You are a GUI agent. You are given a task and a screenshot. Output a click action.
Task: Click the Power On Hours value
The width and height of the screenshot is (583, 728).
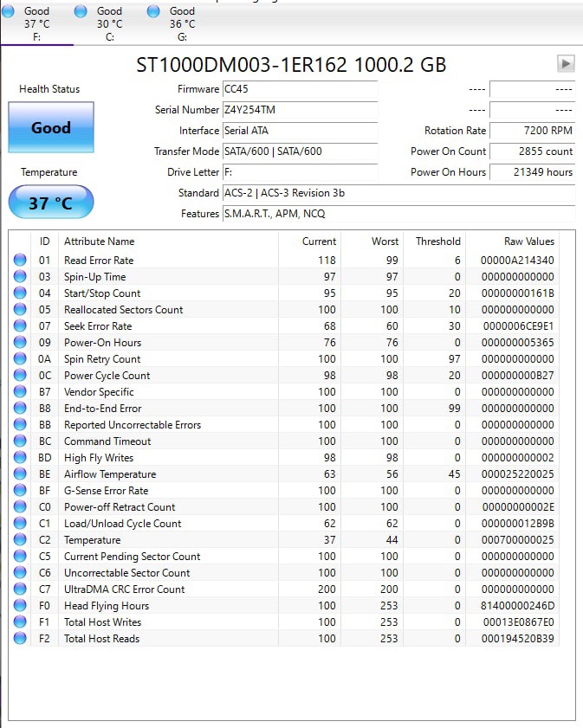(533, 172)
